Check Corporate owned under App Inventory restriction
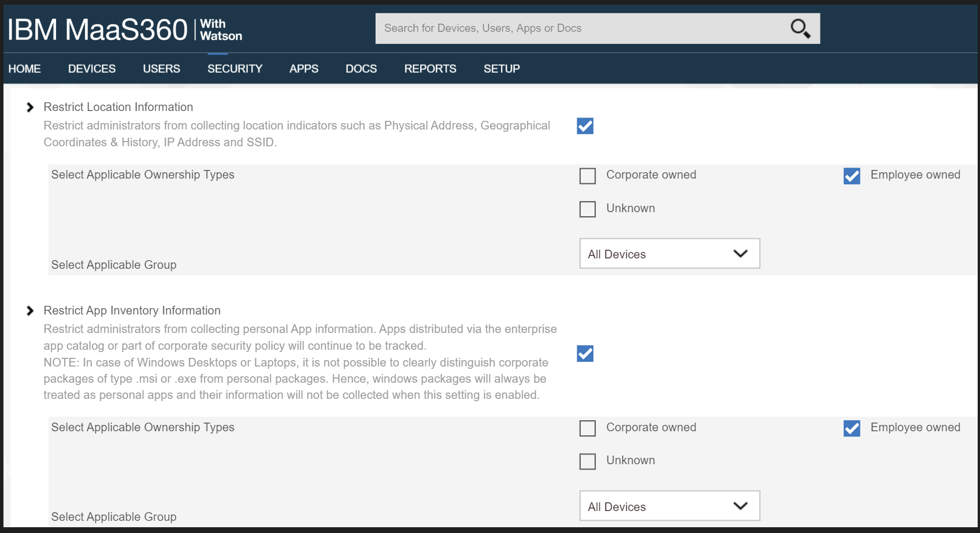The width and height of the screenshot is (980, 533). coord(587,428)
